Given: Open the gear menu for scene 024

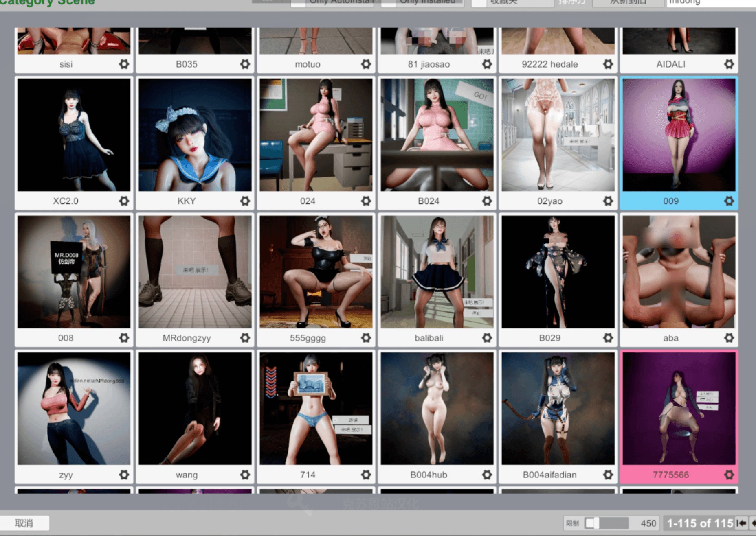Looking at the screenshot, I should [x=366, y=201].
